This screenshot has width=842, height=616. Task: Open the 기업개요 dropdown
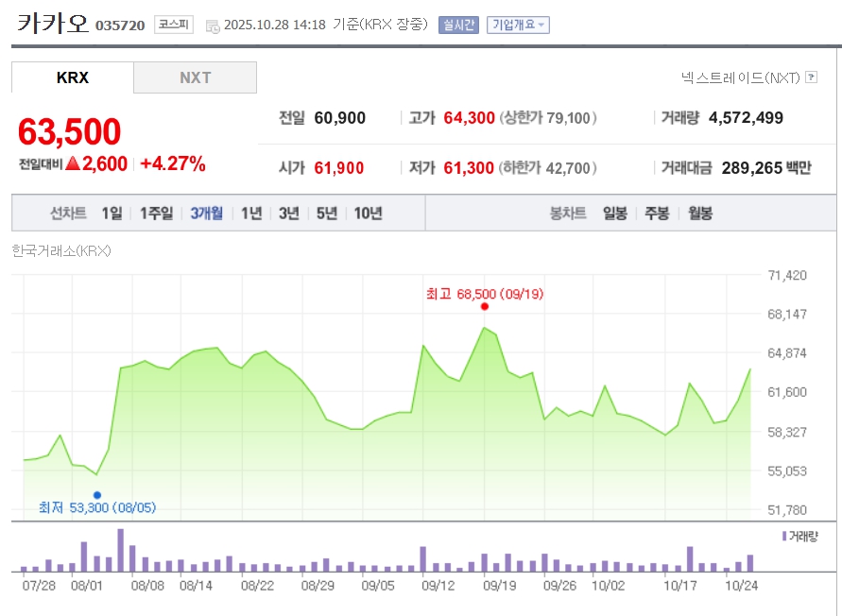pos(518,25)
